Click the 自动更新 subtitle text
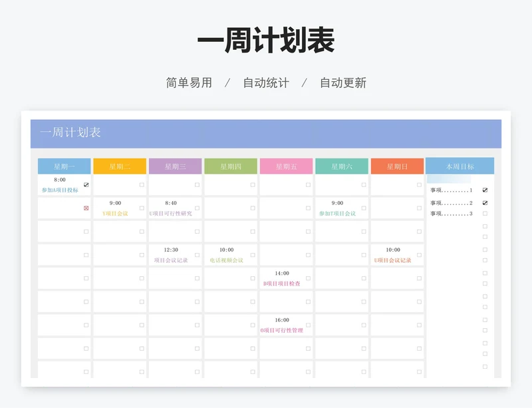The image size is (532, 408). (343, 83)
